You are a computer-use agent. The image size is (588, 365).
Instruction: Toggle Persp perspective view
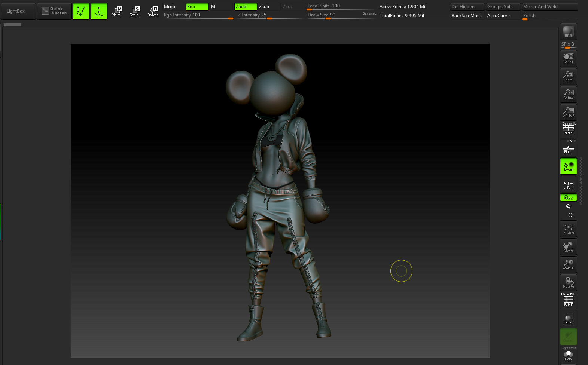pyautogui.click(x=568, y=129)
